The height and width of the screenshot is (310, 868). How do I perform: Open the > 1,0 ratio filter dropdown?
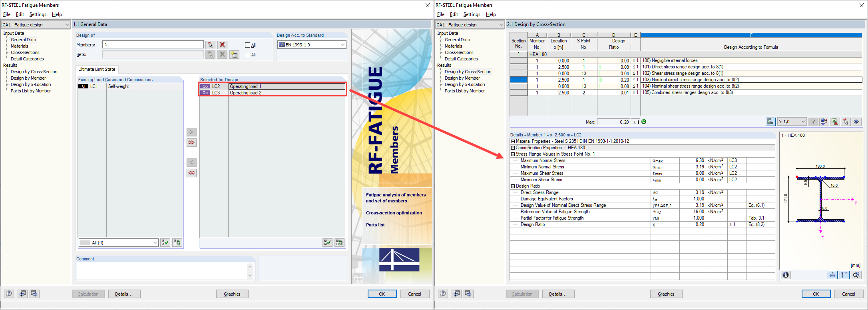coord(803,122)
